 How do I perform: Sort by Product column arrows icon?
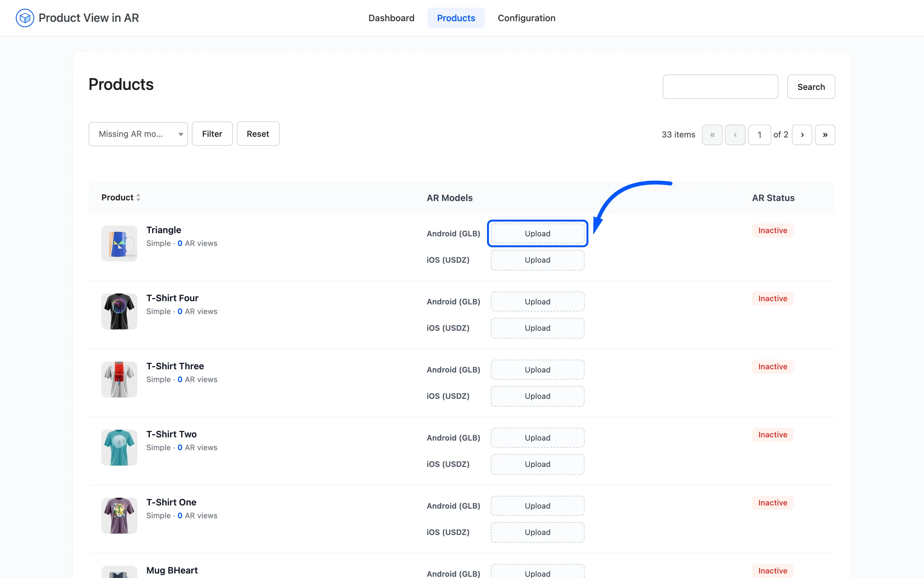click(x=138, y=197)
